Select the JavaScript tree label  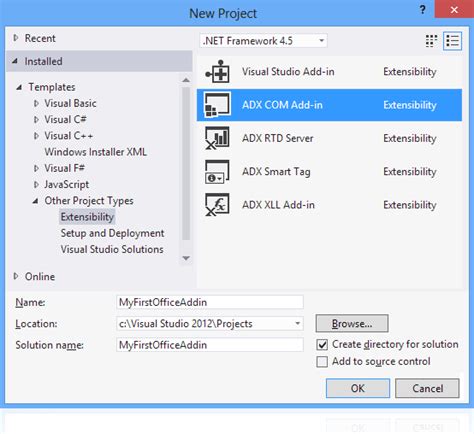pos(67,185)
